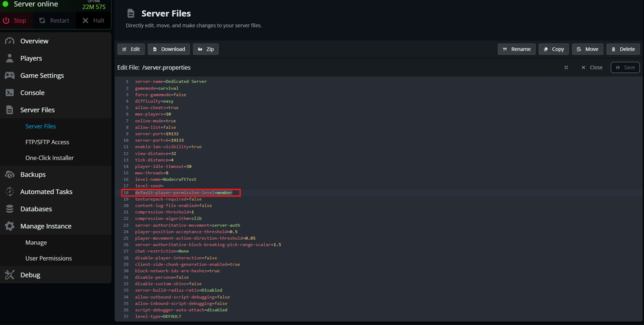644x325 pixels.
Task: Restart the server
Action: 53,21
